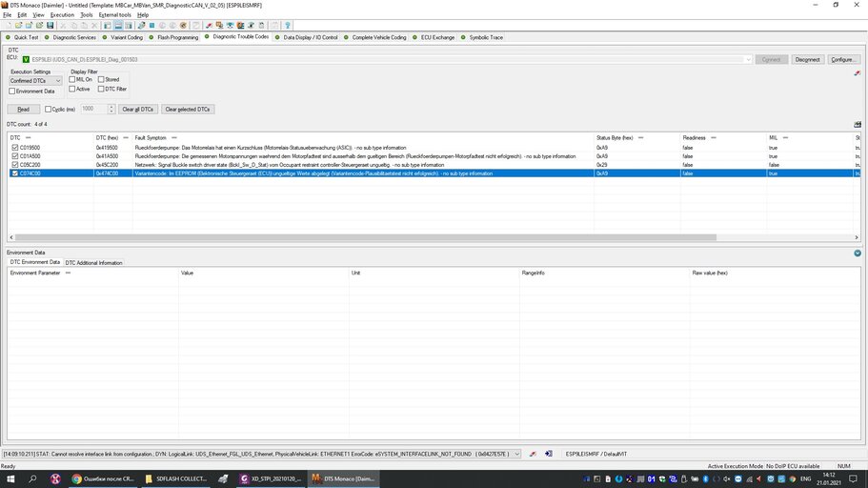Click the blue Stop square toolbar icon
This screenshot has height=488, width=868.
click(x=151, y=26)
